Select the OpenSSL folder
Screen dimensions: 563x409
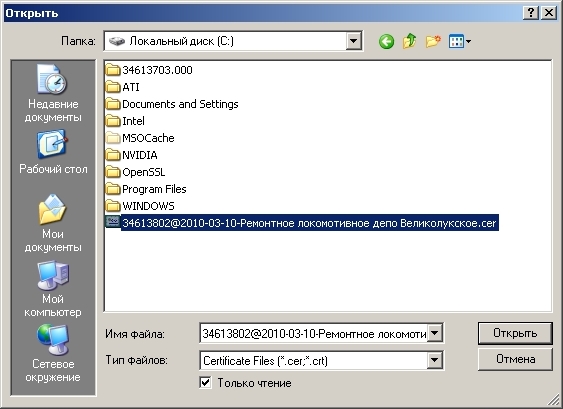coord(136,172)
